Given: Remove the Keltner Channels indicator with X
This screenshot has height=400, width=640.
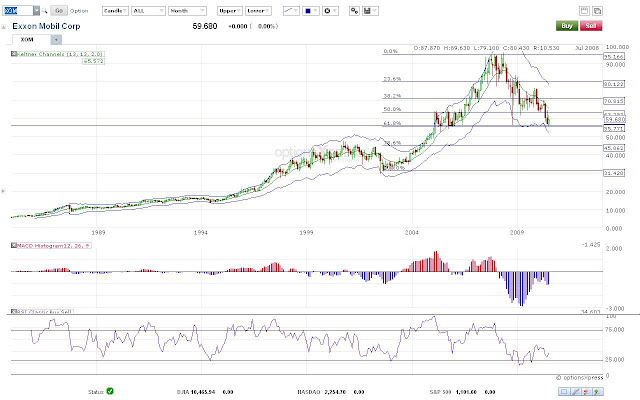Looking at the screenshot, I should pos(13,54).
